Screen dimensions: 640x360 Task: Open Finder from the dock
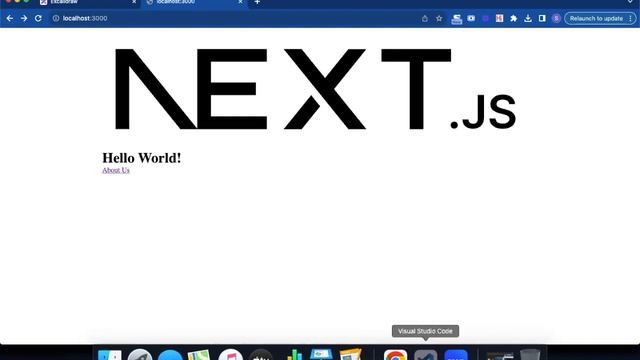point(109,355)
